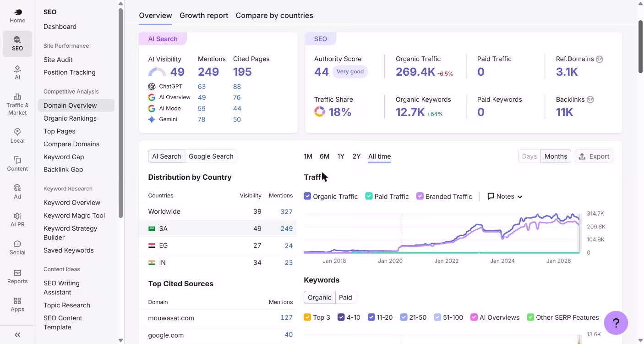Toggle the Other SERP Features checkbox
The image size is (644, 344).
coord(530,317)
